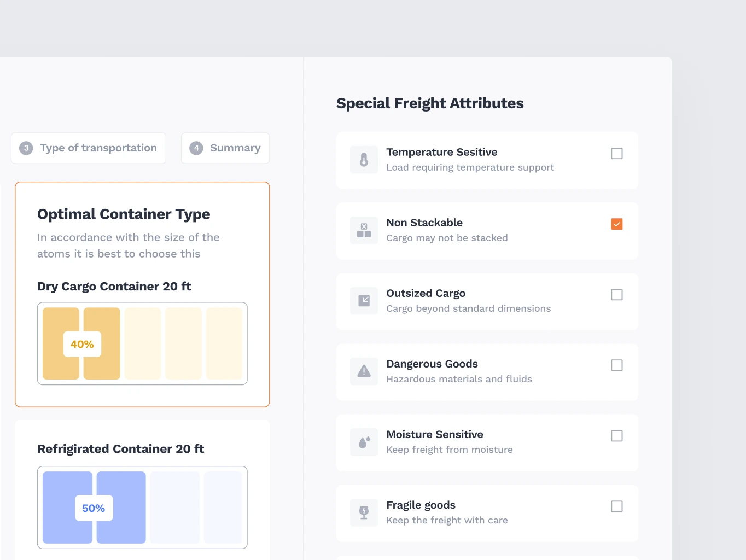Screen dimensions: 746x560
Task: Click the thermometer icon for Temperature Sensitive
Action: (364, 159)
